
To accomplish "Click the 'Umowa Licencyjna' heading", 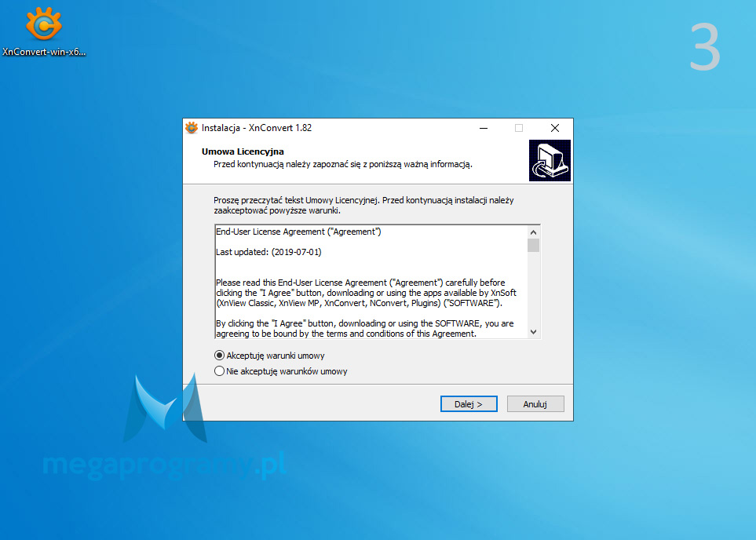I will pos(243,151).
